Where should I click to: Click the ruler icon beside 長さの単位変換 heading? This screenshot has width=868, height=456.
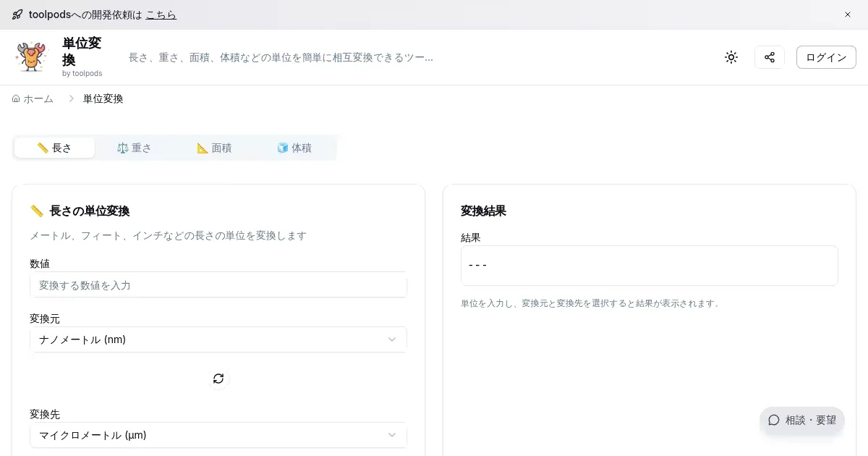point(37,211)
